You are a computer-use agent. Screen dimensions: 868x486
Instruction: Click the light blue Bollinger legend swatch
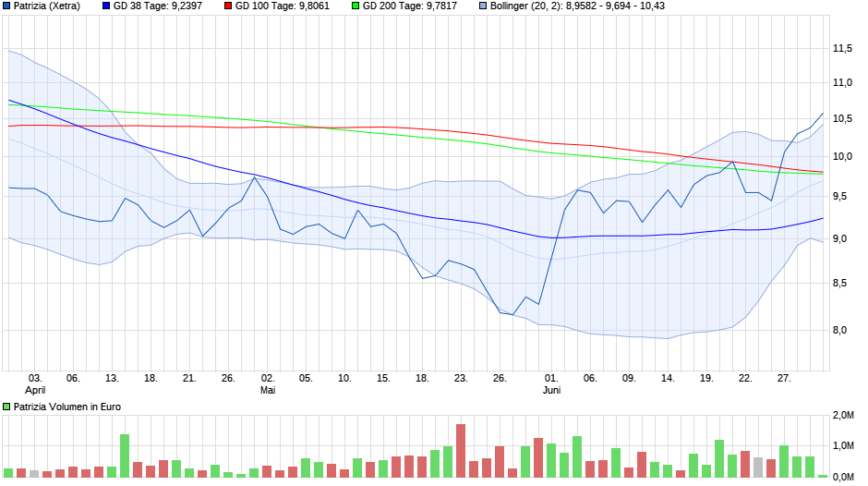pyautogui.click(x=481, y=6)
